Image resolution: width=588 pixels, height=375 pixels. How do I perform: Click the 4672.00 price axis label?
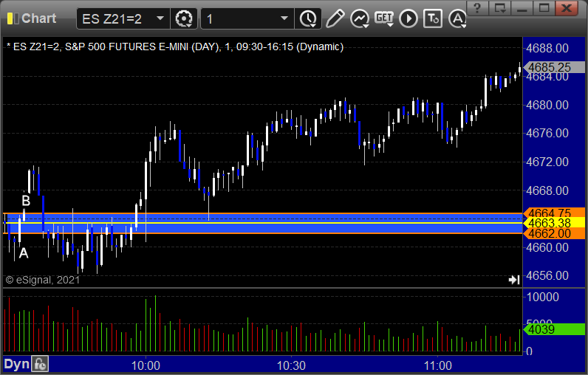547,162
